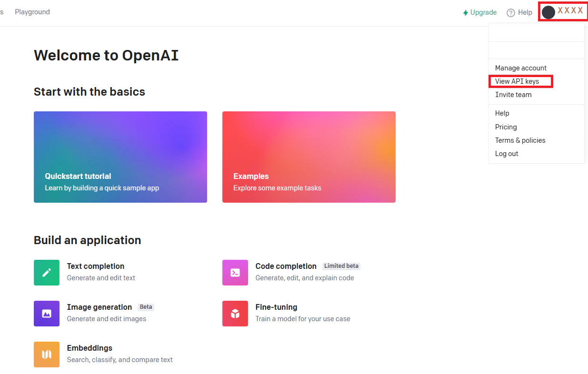Click 'Train a model for your use case'
This screenshot has height=374, width=588.
click(x=303, y=319)
